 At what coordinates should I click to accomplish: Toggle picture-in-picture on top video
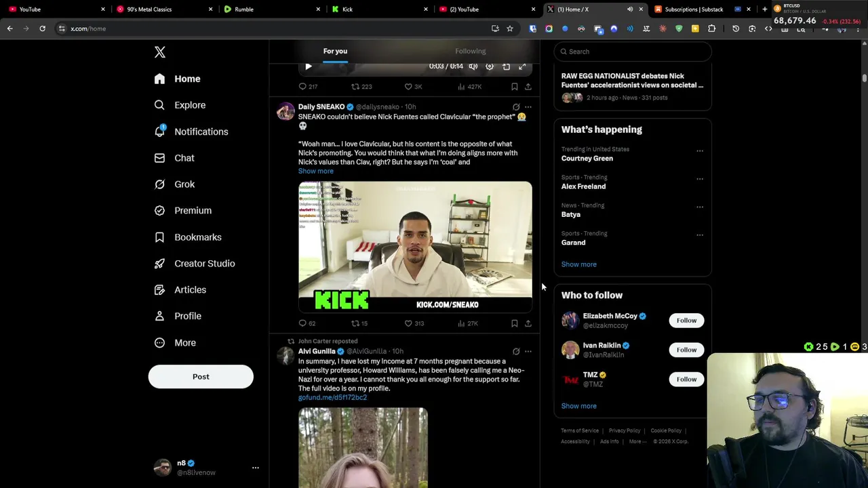(x=506, y=66)
